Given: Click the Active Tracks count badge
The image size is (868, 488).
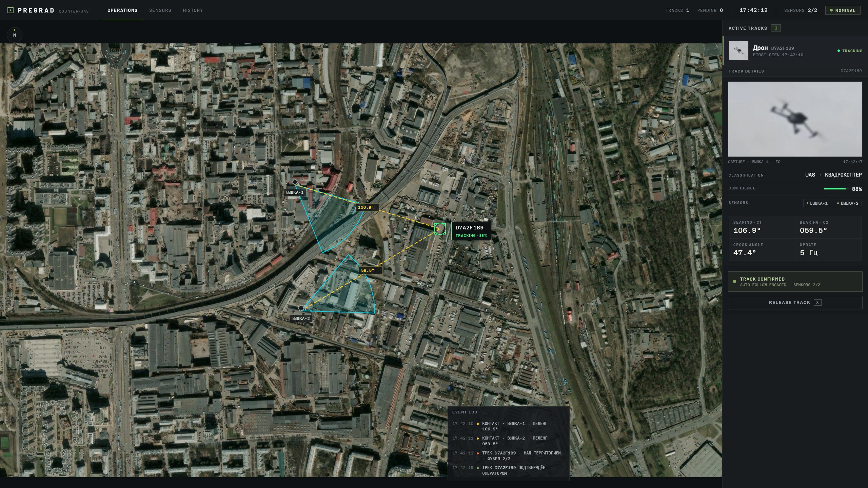Looking at the screenshot, I should pyautogui.click(x=776, y=28).
